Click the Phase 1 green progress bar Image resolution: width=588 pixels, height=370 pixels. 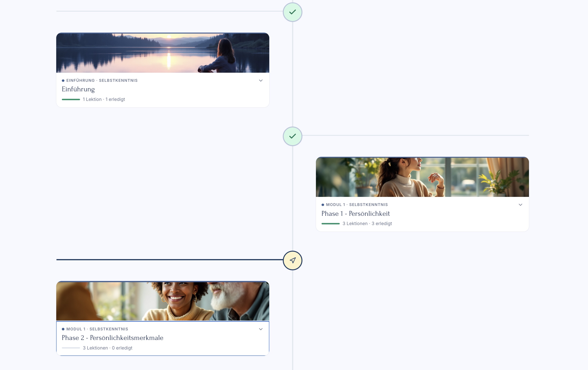(330, 224)
